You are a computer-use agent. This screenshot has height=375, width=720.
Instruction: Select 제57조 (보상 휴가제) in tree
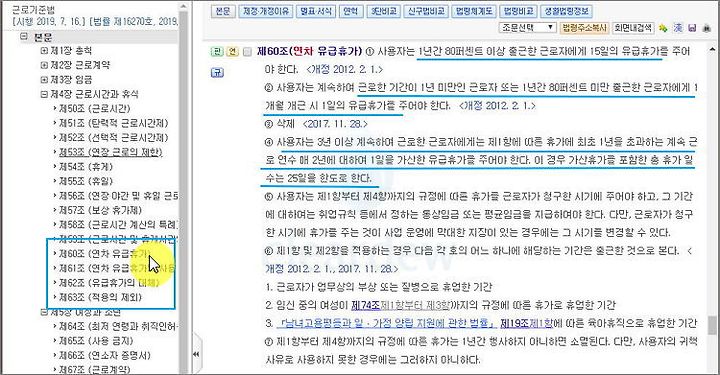point(100,210)
